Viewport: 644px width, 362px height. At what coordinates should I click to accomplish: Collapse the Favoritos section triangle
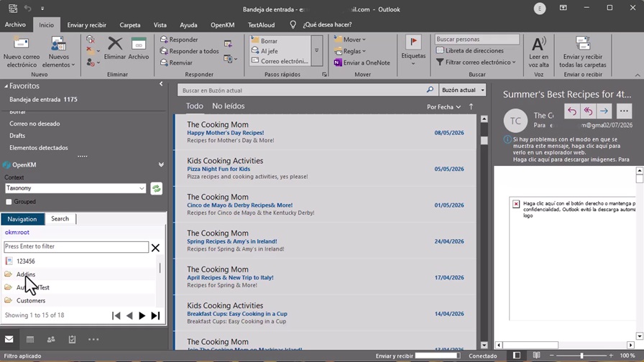[6, 86]
